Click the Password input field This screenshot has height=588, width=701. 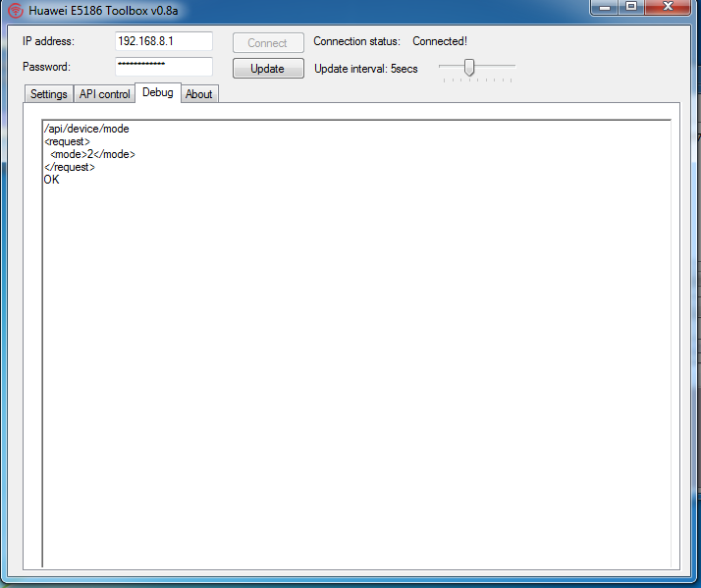pyautogui.click(x=164, y=67)
